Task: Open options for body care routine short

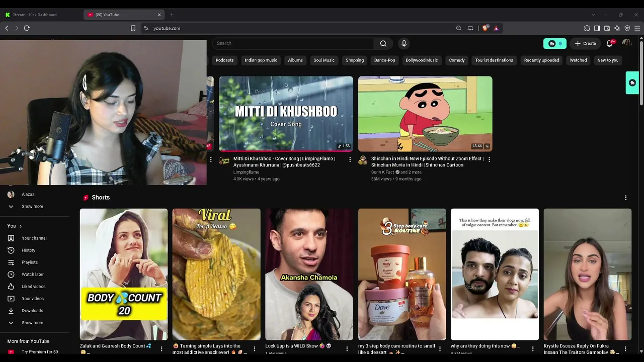Action: coord(440,348)
